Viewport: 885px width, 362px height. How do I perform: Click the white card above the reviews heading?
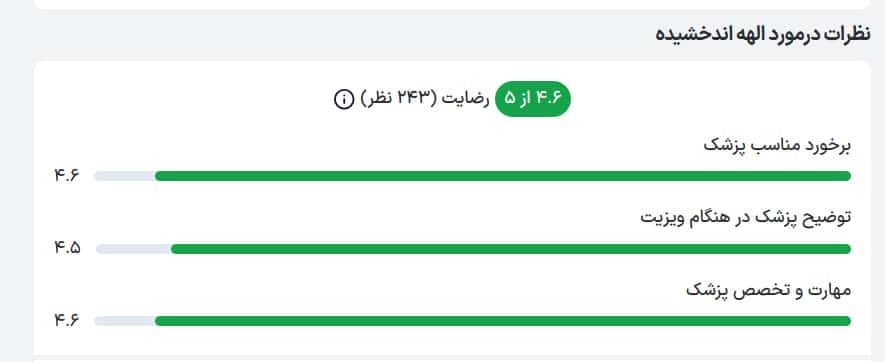click(452, 4)
